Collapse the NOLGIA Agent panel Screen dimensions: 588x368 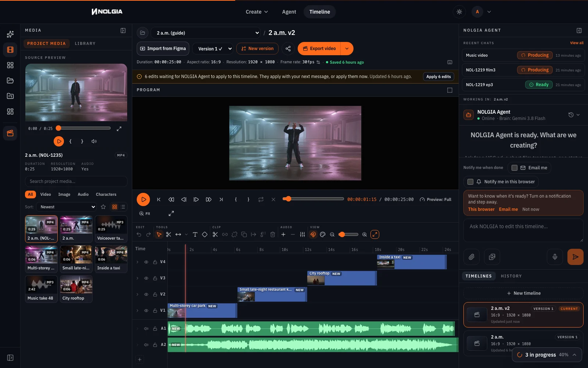[x=579, y=31]
